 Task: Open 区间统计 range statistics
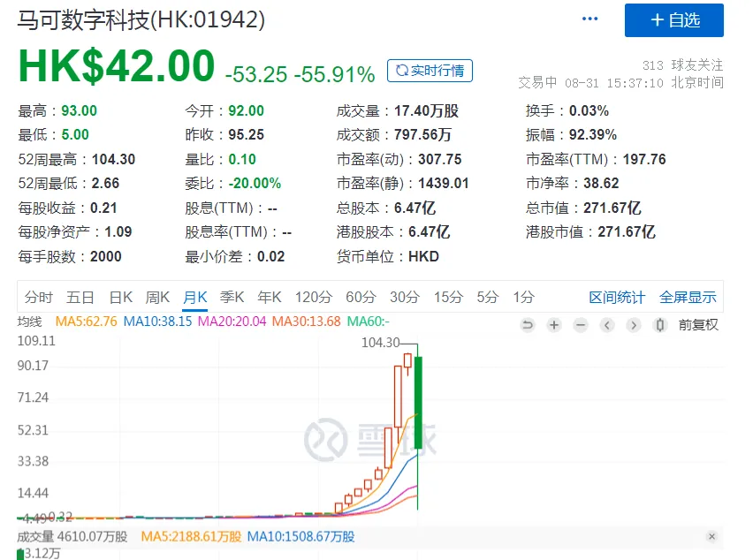(x=617, y=297)
